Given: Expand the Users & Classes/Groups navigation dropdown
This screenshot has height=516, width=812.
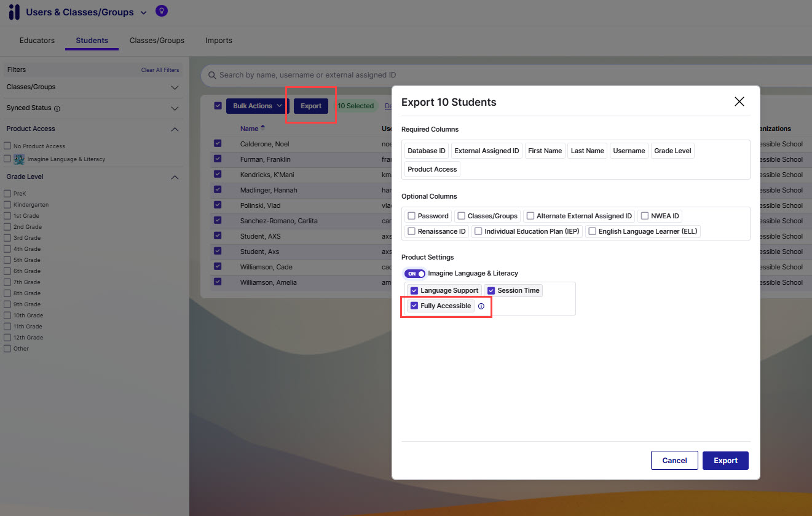Looking at the screenshot, I should pyautogui.click(x=143, y=12).
